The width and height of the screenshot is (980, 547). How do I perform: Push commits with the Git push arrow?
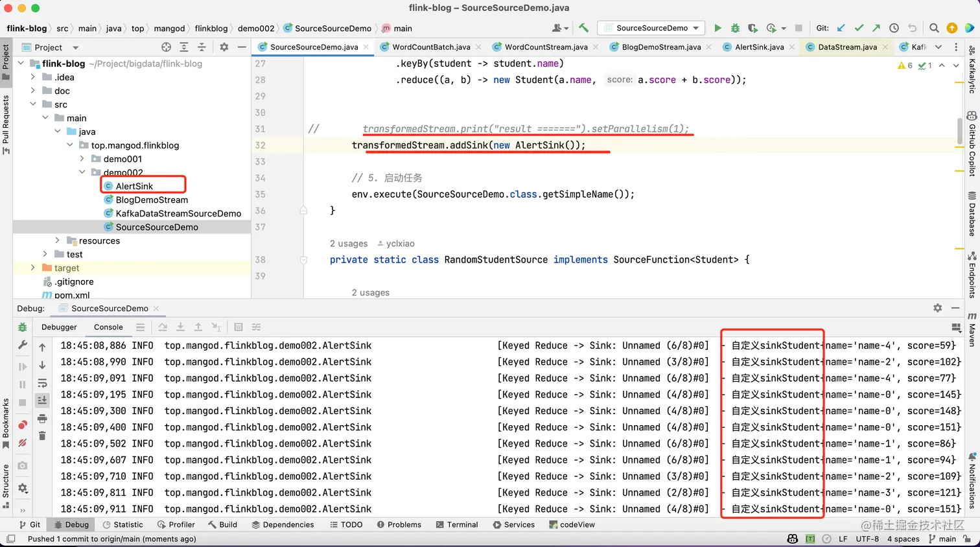876,28
